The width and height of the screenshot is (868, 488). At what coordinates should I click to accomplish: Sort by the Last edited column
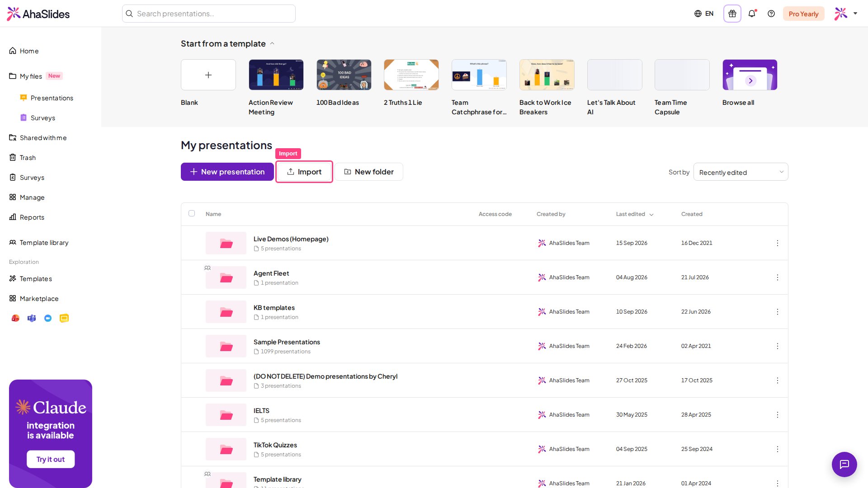[635, 214]
